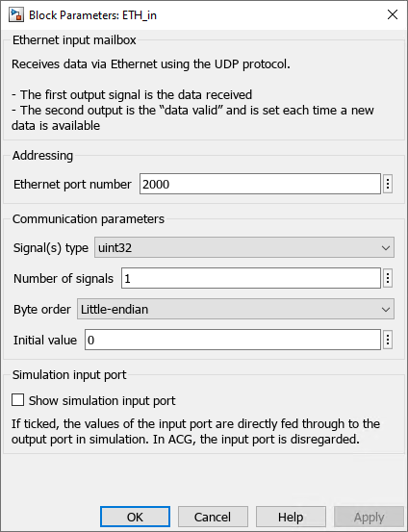Viewport: 408px width, 532px height.
Task: Expand Byte order using its chevron arrow
Action: coord(386,310)
